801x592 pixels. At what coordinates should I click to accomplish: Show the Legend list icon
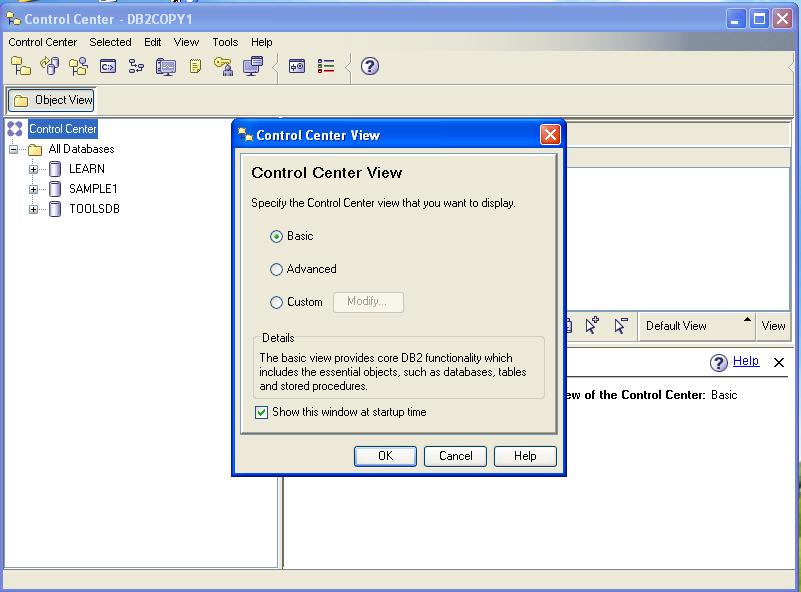click(x=326, y=66)
